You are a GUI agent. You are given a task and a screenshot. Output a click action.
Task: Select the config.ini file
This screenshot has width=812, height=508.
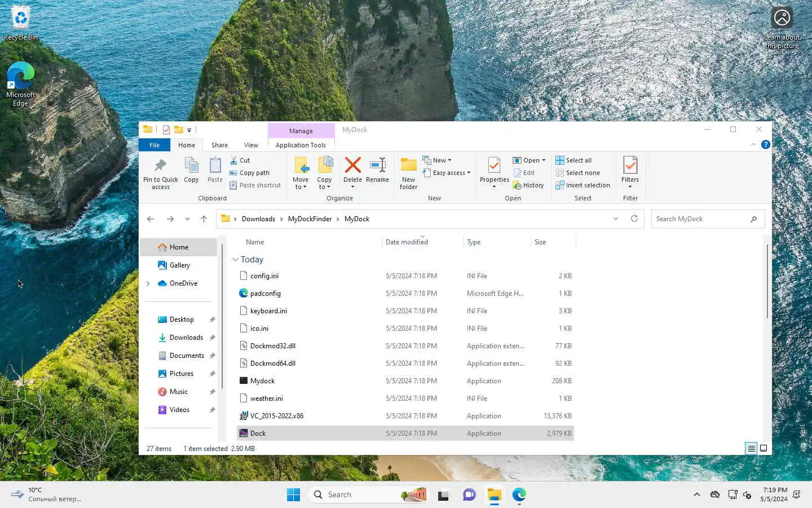(x=405, y=276)
